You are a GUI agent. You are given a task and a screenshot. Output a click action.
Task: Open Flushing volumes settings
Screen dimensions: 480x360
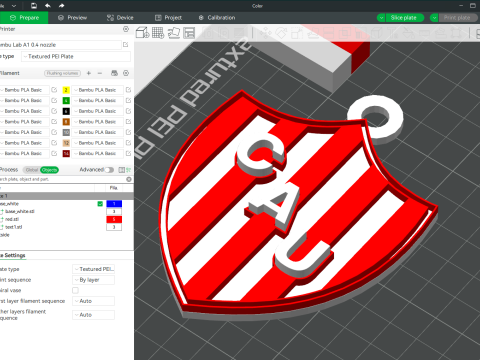click(63, 73)
